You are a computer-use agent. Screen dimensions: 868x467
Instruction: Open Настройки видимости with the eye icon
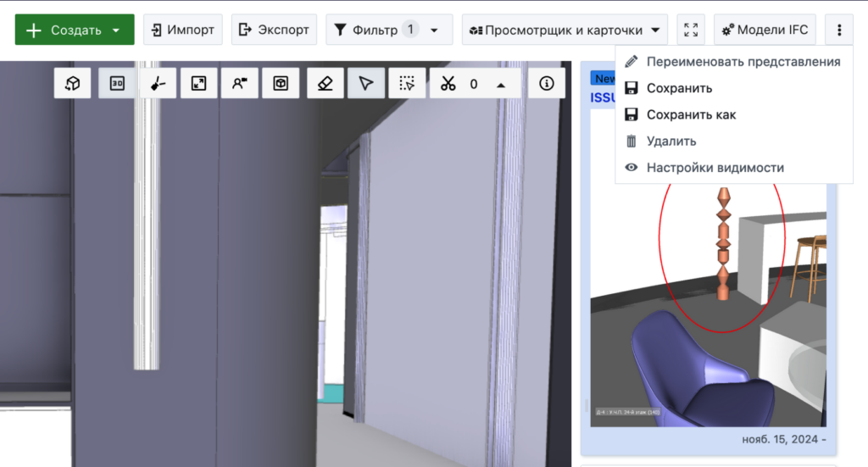click(715, 168)
